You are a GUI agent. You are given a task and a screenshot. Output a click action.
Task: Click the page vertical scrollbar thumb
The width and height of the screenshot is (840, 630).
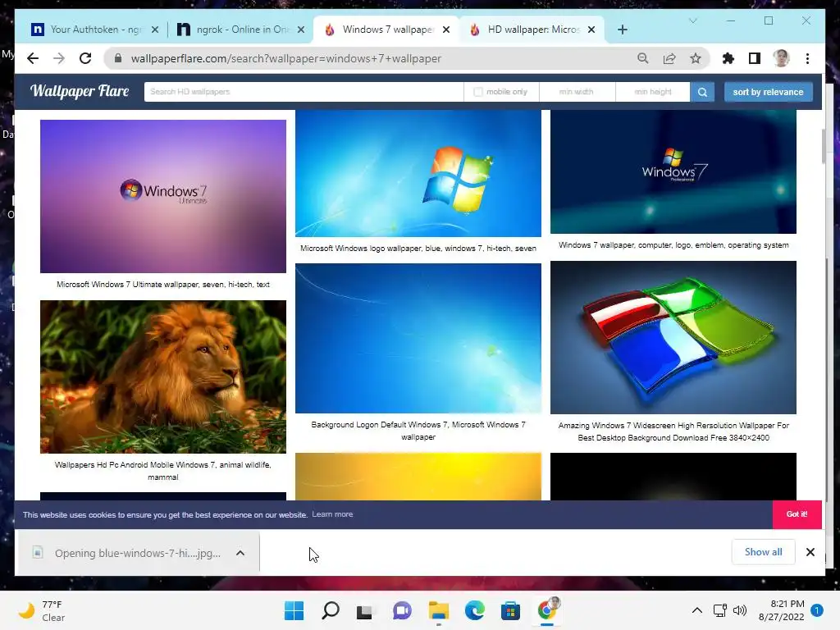[x=823, y=146]
